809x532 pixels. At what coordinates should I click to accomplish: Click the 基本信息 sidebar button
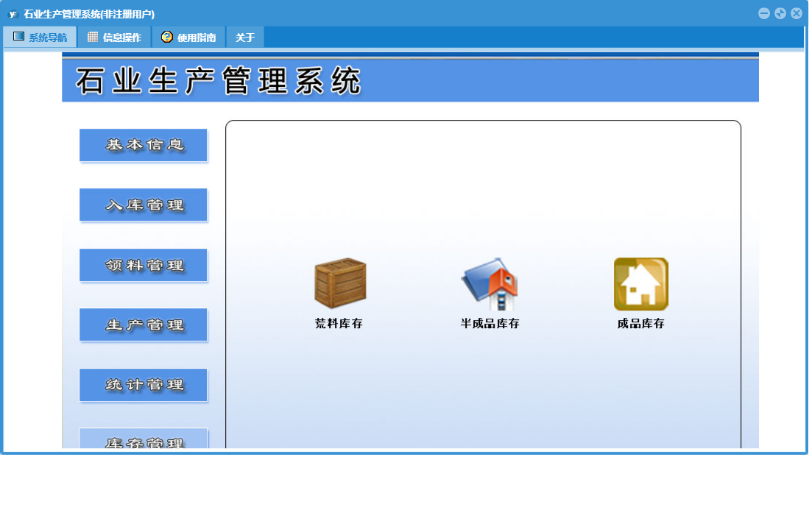pyautogui.click(x=144, y=146)
